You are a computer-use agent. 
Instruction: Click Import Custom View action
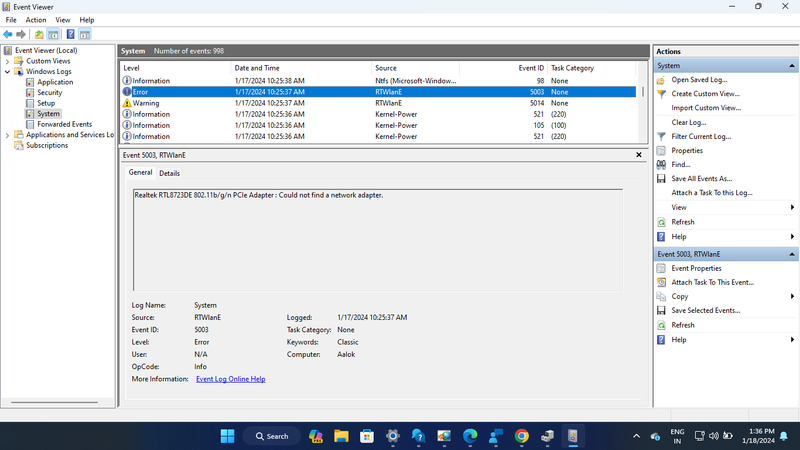[706, 108]
